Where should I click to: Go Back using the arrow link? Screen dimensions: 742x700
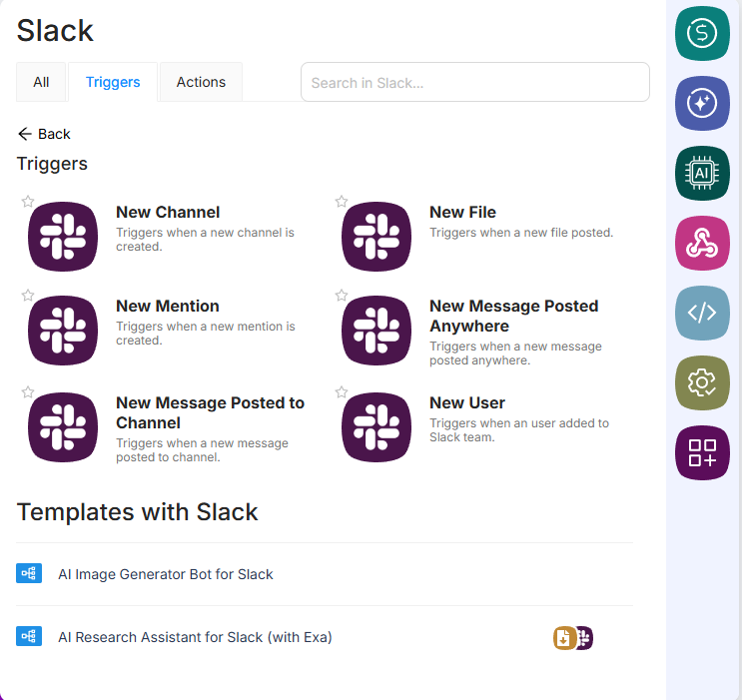point(44,134)
